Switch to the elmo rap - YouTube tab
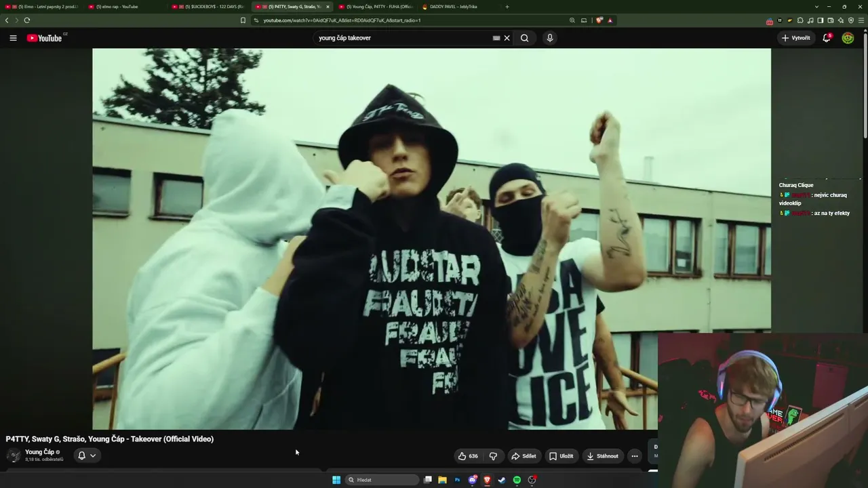 pos(124,7)
